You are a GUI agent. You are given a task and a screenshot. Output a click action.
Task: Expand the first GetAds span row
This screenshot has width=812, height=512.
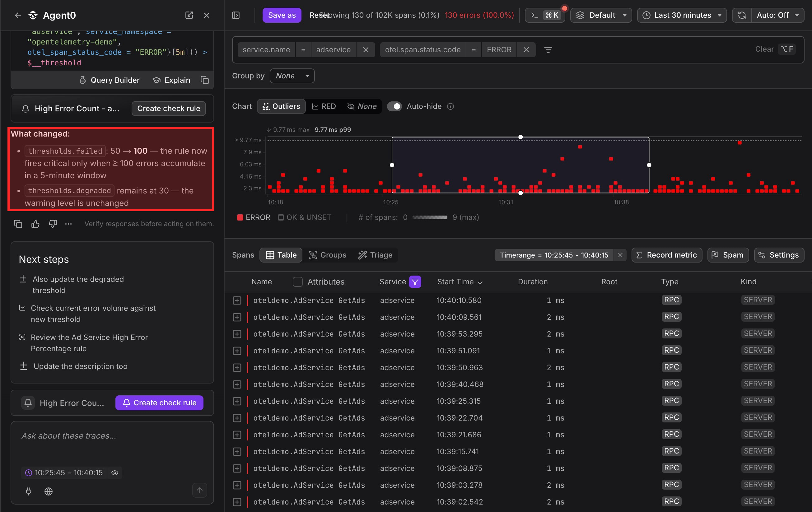coord(237,300)
